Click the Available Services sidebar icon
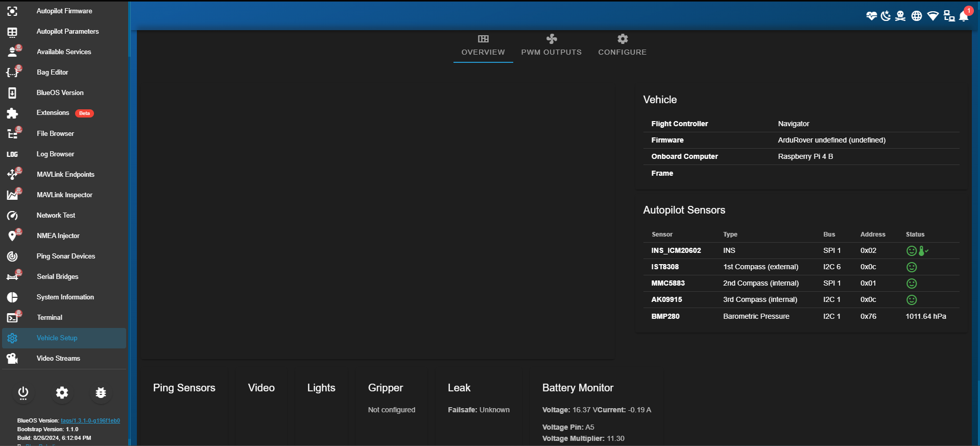 13,51
